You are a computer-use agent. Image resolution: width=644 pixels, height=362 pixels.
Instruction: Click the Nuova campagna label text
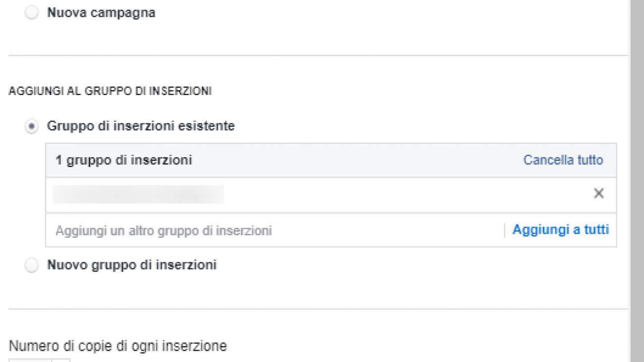pyautogui.click(x=101, y=13)
